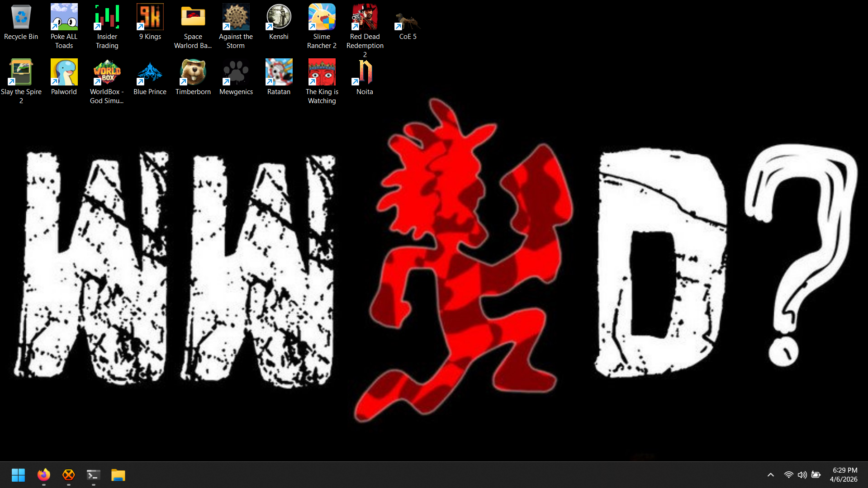Open the clock and calendar flyout
868x488 pixels.
click(x=844, y=475)
